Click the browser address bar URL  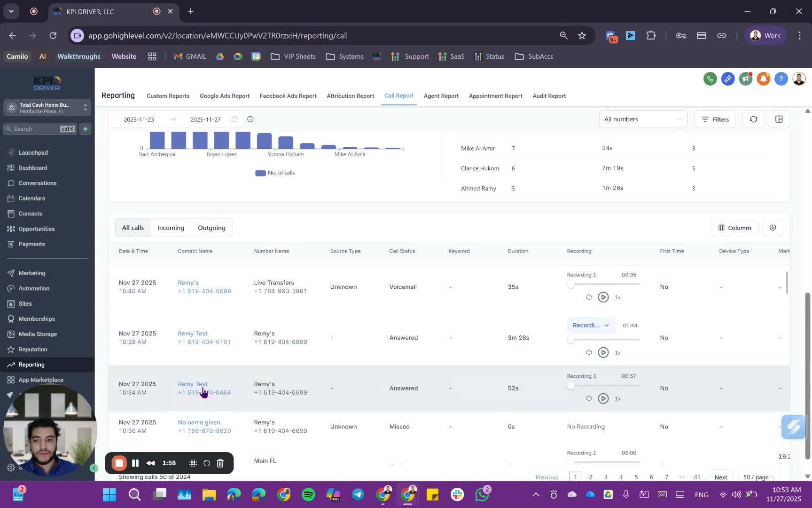pyautogui.click(x=218, y=36)
